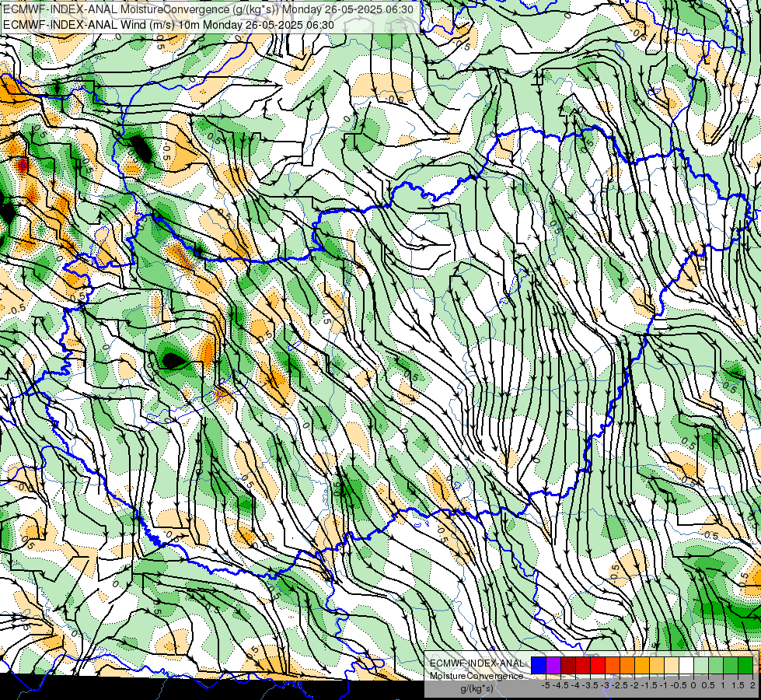Click the -1.5 value on legend scale
The width and height of the screenshot is (761, 700).
[648, 685]
